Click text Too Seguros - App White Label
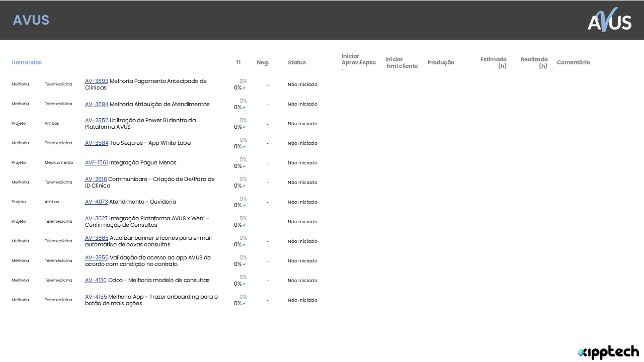 [150, 143]
